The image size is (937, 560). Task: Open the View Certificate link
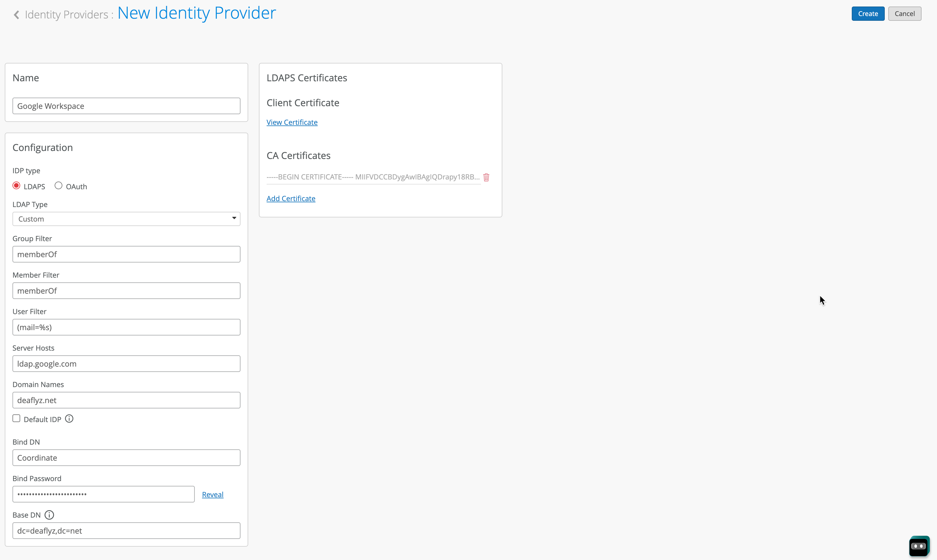pos(292,122)
